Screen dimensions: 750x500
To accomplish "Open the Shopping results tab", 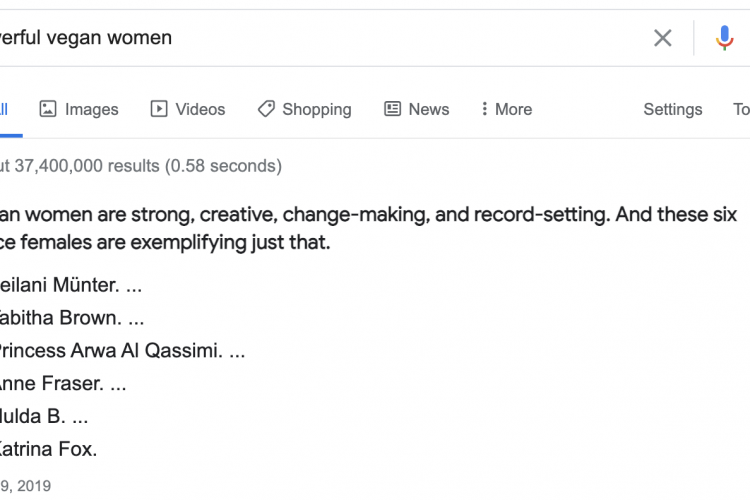I will [304, 109].
